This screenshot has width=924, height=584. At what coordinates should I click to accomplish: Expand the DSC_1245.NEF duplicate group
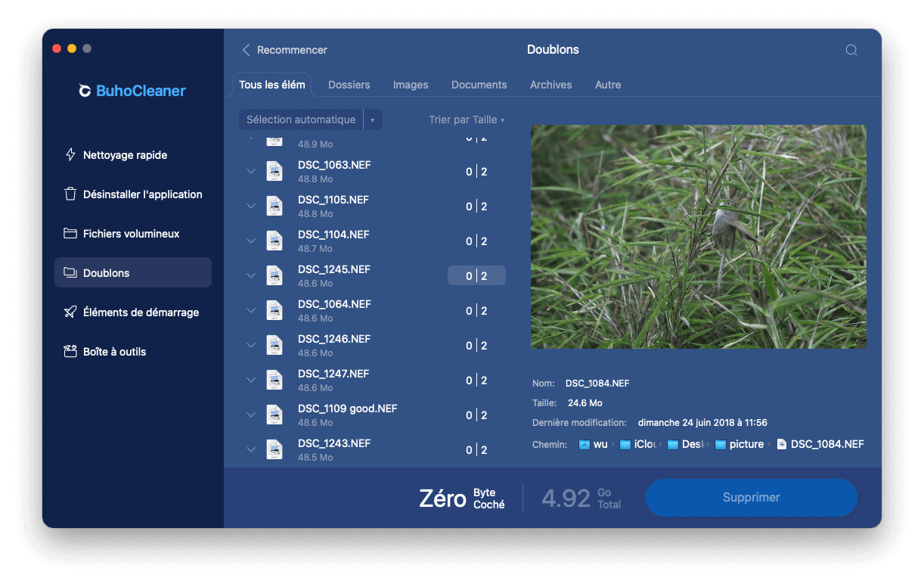pos(251,276)
